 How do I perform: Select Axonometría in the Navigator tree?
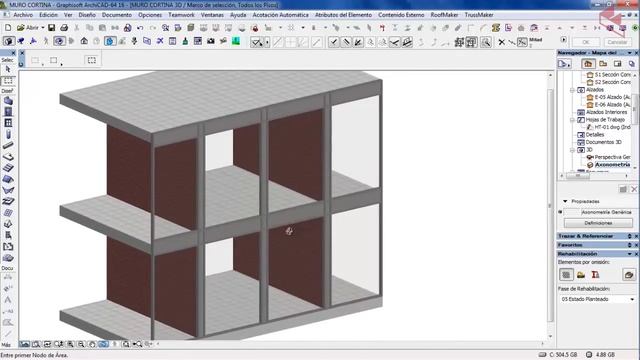tap(612, 164)
